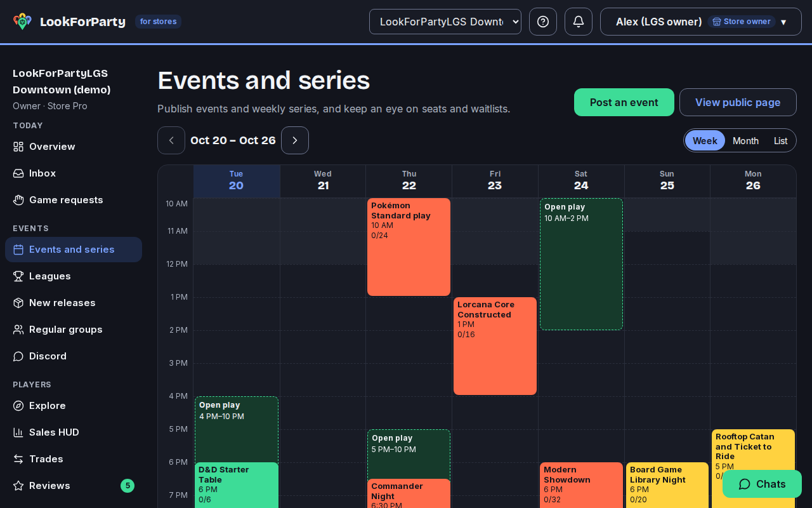Click the Events and series calendar icon
The image size is (812, 508).
click(18, 250)
